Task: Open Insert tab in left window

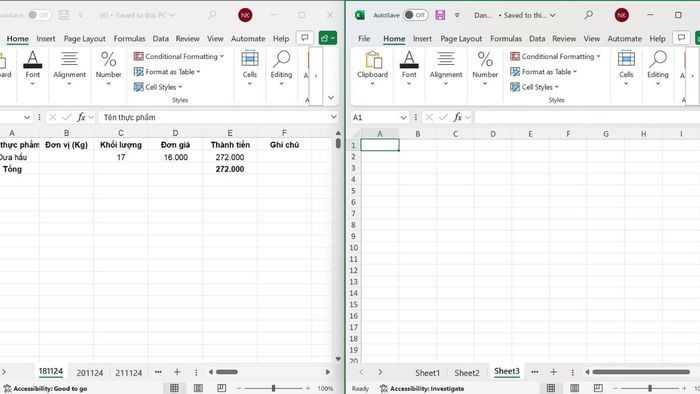Action: 46,39
